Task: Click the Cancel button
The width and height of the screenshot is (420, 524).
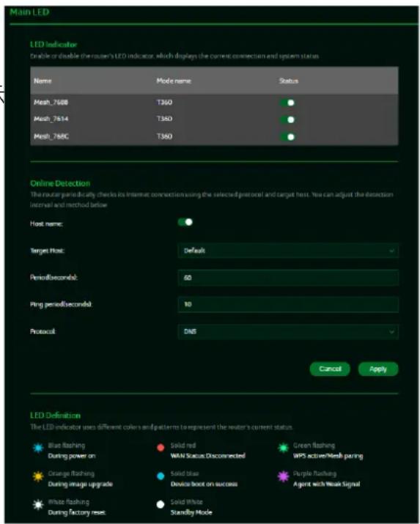Action: [330, 369]
